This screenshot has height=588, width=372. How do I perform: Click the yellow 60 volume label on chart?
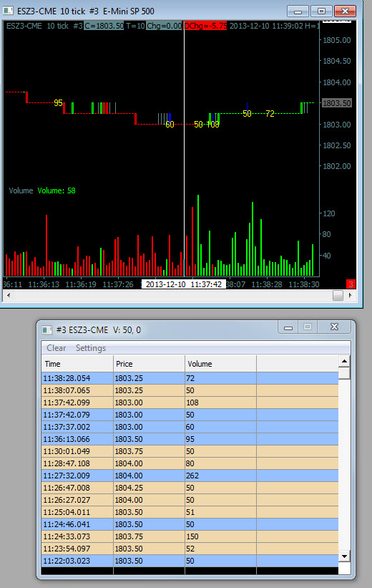click(170, 124)
